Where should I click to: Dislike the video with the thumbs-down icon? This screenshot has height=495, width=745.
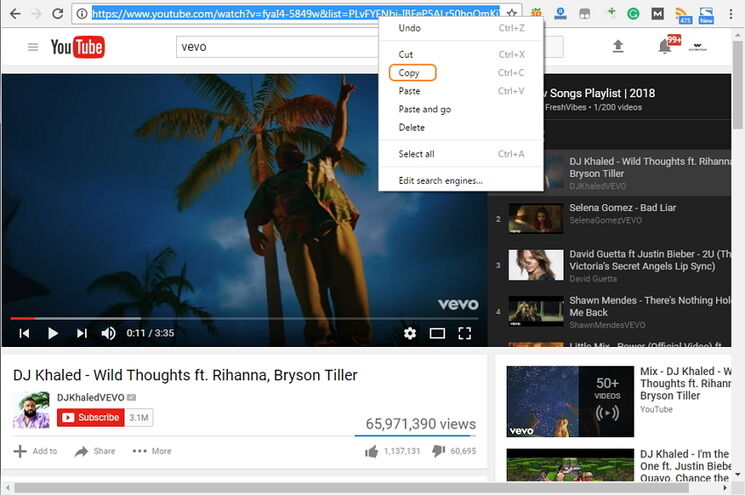[439, 451]
